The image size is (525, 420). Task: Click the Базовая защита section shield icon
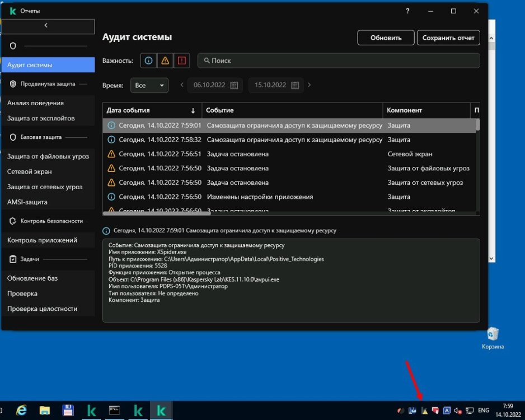click(13, 137)
